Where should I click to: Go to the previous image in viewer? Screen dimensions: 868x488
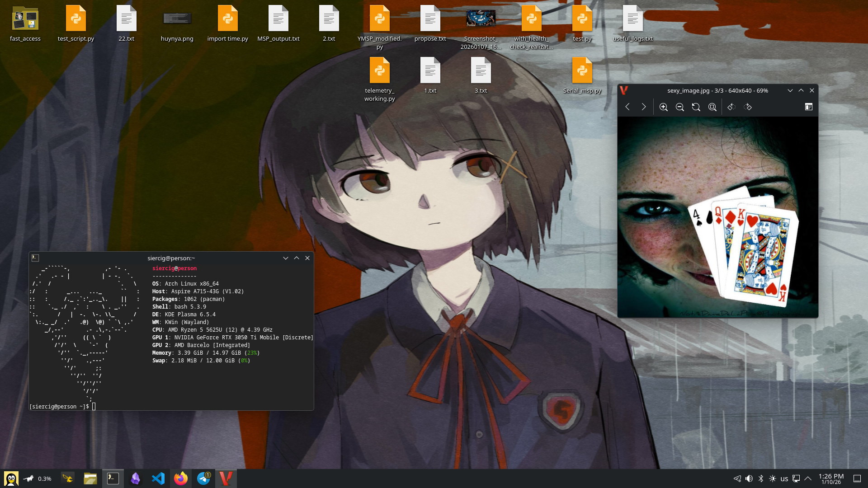(627, 107)
